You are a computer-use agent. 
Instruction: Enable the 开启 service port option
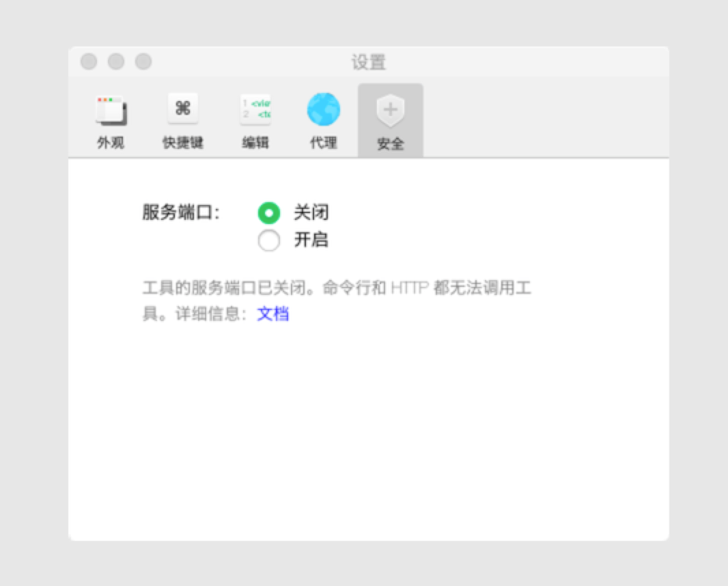pos(269,240)
